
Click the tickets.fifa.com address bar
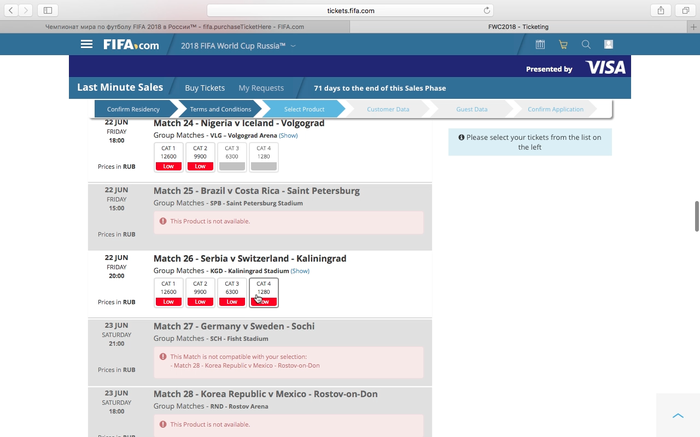pos(350,10)
